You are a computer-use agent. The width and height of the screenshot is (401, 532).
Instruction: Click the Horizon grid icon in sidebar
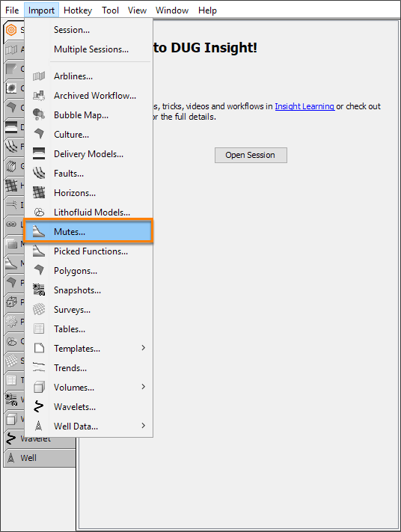coord(11,186)
